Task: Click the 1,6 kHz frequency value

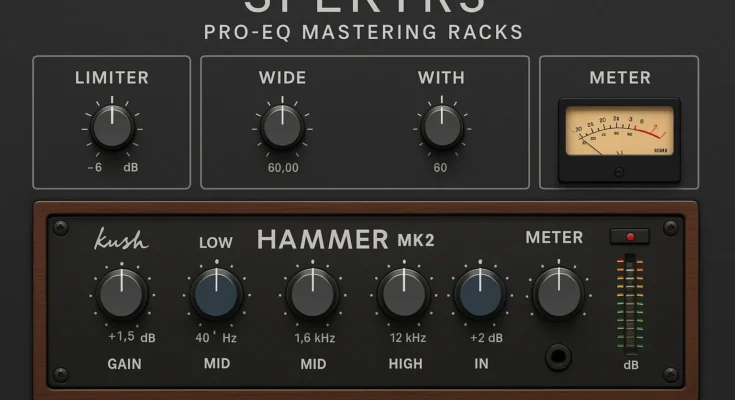Action: click(x=315, y=338)
